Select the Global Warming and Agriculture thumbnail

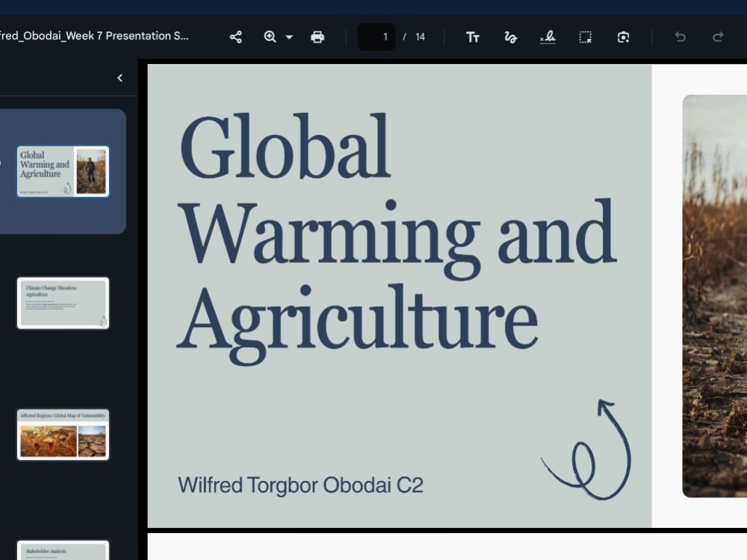63,172
